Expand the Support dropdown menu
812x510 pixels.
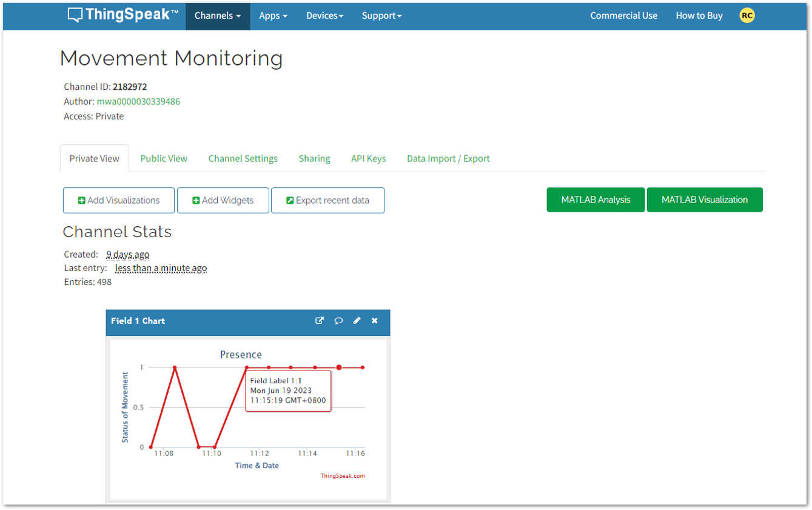(x=381, y=16)
